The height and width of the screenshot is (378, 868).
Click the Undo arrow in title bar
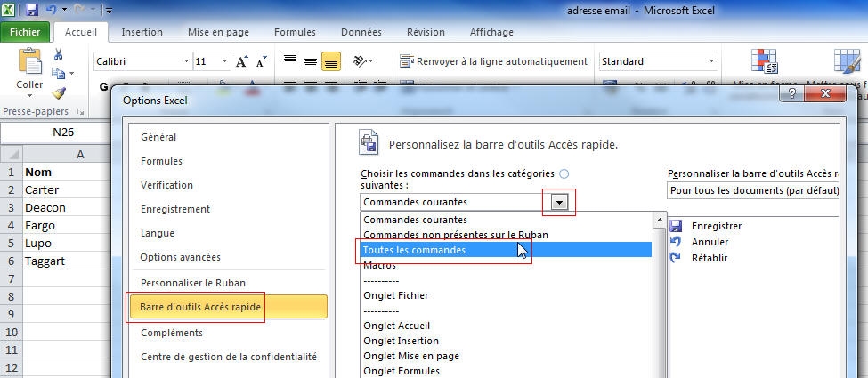[x=51, y=10]
